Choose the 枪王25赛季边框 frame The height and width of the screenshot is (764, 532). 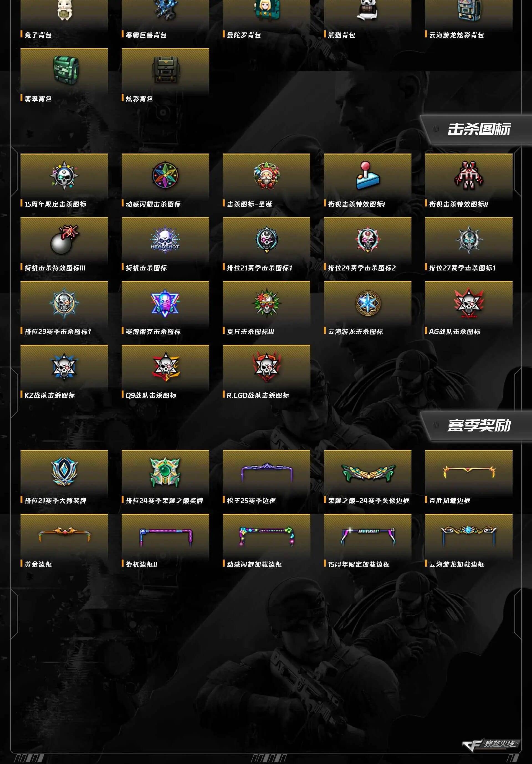point(267,472)
